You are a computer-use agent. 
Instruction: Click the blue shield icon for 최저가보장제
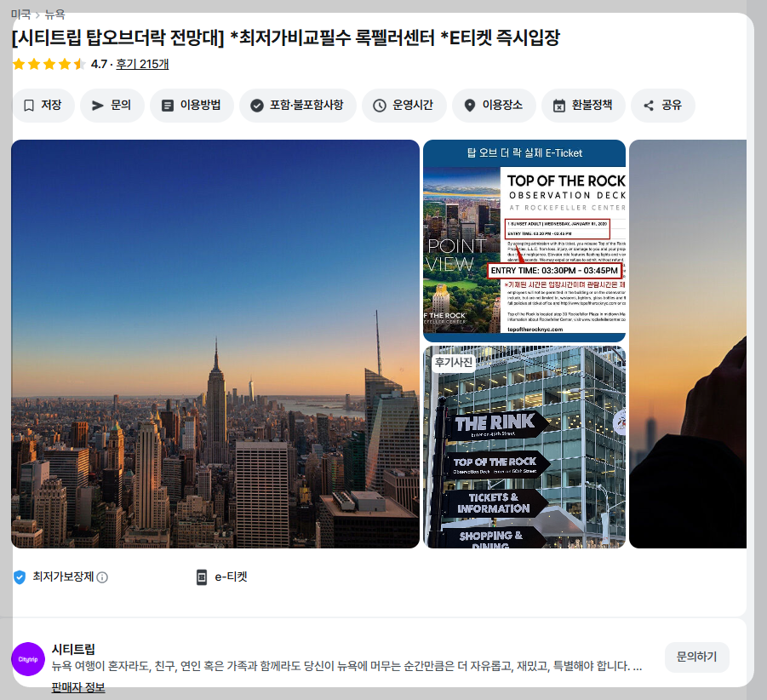20,577
